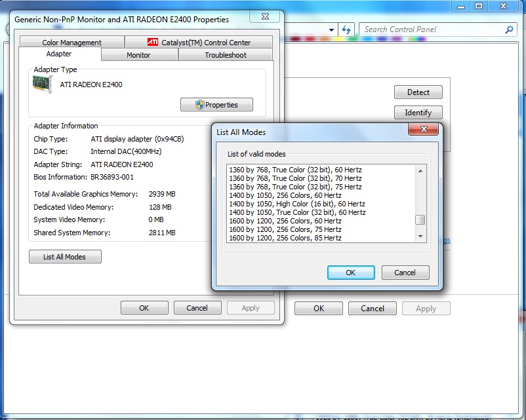Image resolution: width=526 pixels, height=420 pixels.
Task: Select 1600 by 1200, 256 Colors, 60 Hertz
Action: point(285,221)
